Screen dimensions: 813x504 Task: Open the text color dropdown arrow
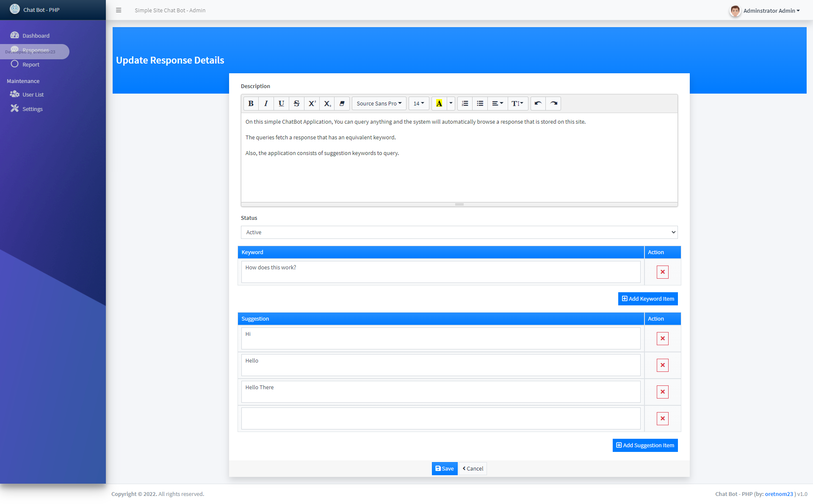tap(451, 103)
